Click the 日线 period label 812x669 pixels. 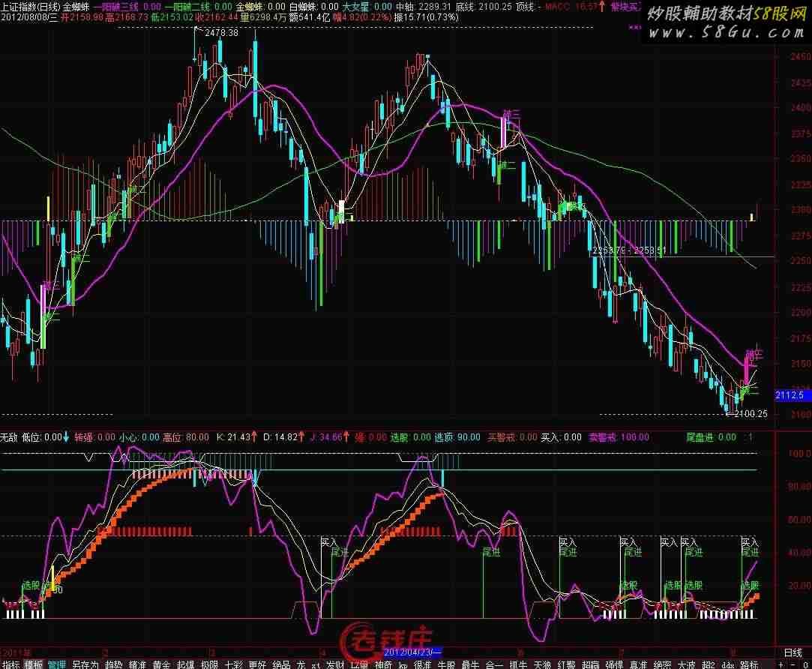(793, 653)
